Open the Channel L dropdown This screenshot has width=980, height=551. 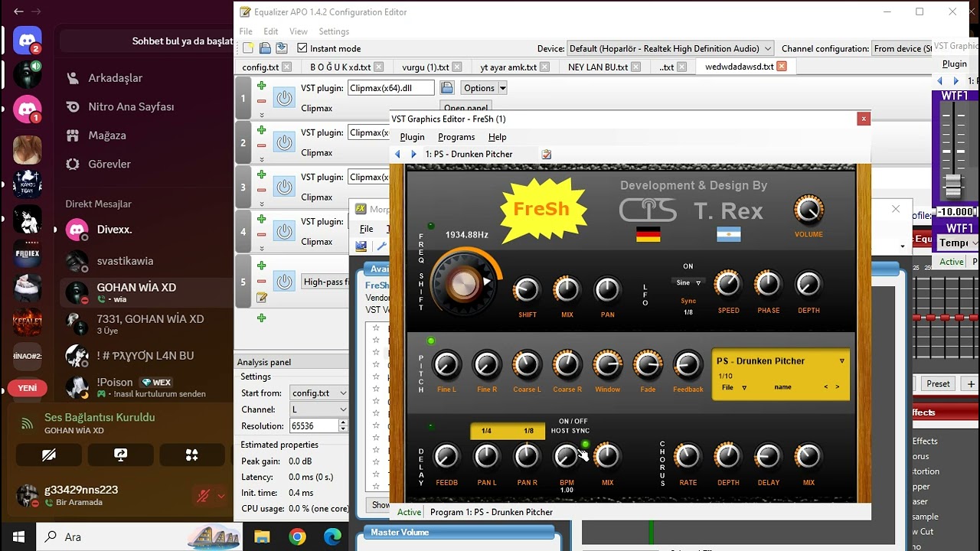coord(319,409)
